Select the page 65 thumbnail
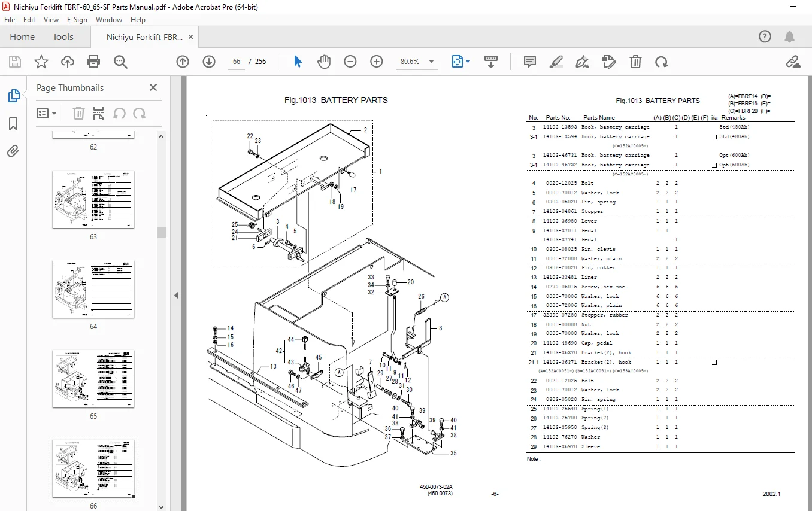Screen dimensions: 812x511 point(93,379)
